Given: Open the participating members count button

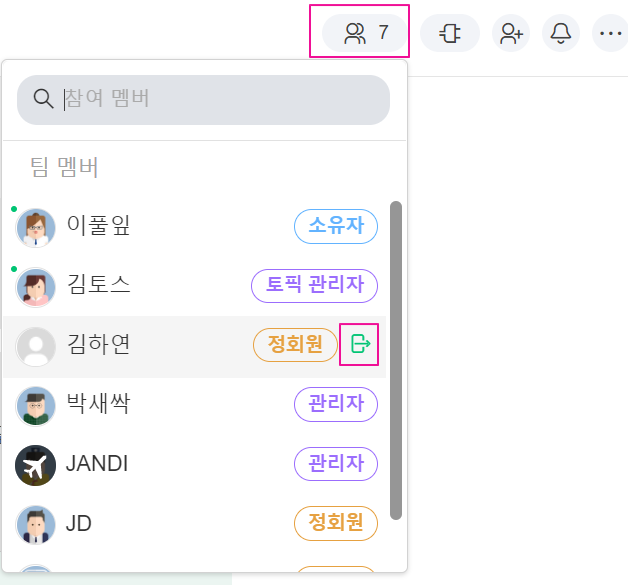Looking at the screenshot, I should [x=365, y=33].
